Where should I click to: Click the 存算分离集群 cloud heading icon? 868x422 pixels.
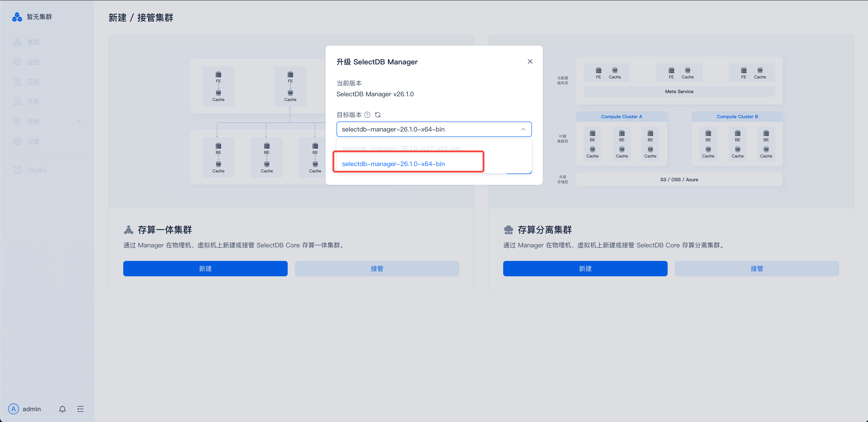click(508, 230)
